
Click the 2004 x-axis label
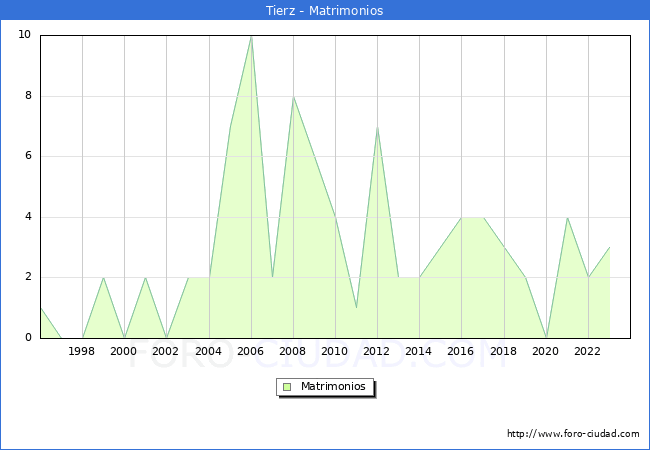tap(209, 352)
